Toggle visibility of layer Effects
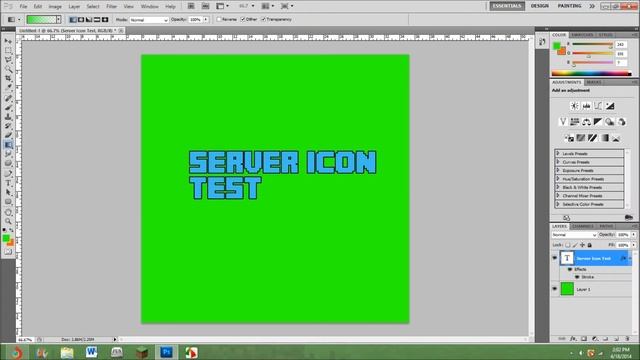Image resolution: width=640 pixels, height=360 pixels. point(570,269)
